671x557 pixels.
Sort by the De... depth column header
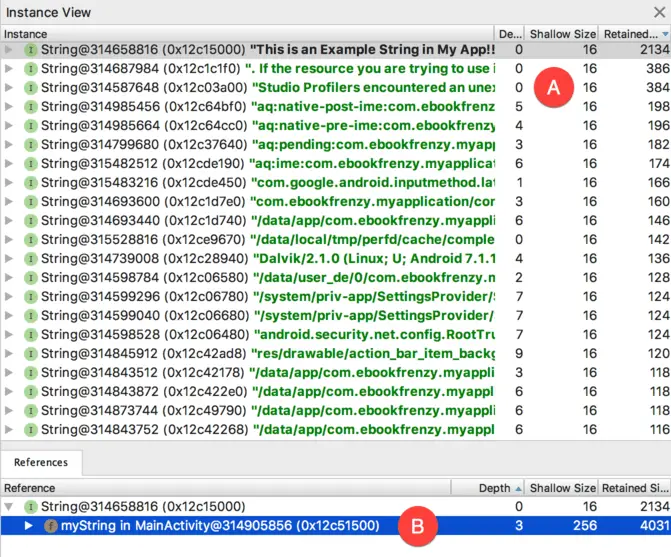tap(510, 34)
